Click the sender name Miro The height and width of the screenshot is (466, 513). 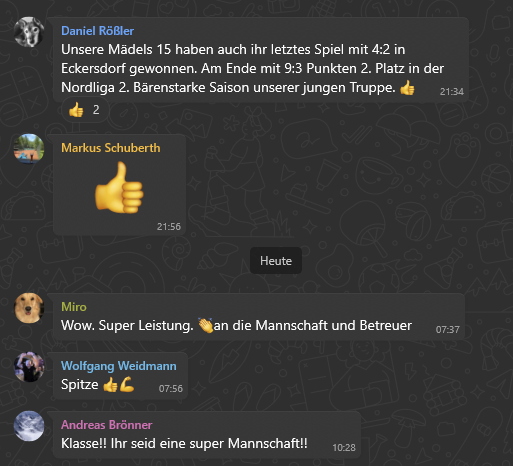[74, 307]
